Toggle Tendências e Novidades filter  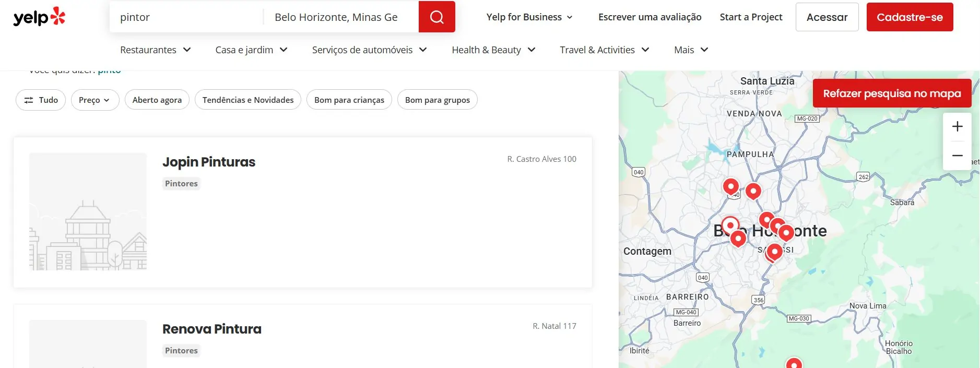[x=248, y=100]
